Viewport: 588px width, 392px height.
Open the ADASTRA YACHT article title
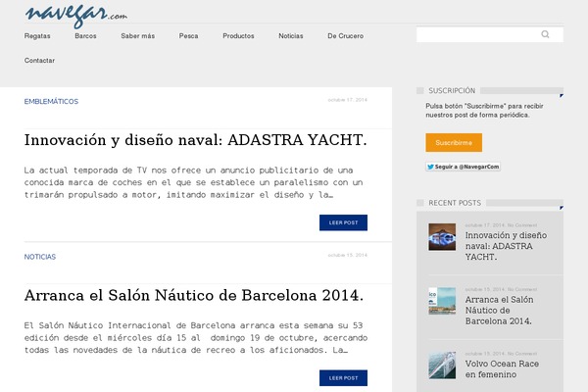coord(196,140)
